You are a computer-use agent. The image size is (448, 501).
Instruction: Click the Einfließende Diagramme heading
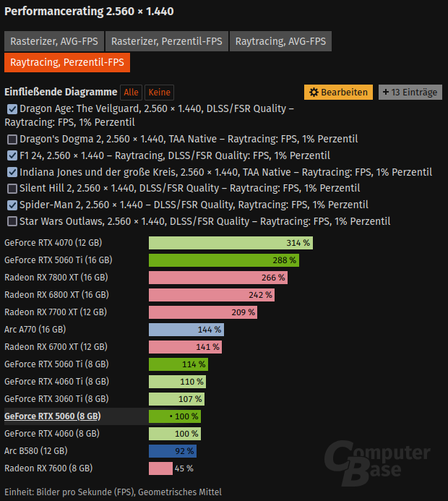pos(61,92)
